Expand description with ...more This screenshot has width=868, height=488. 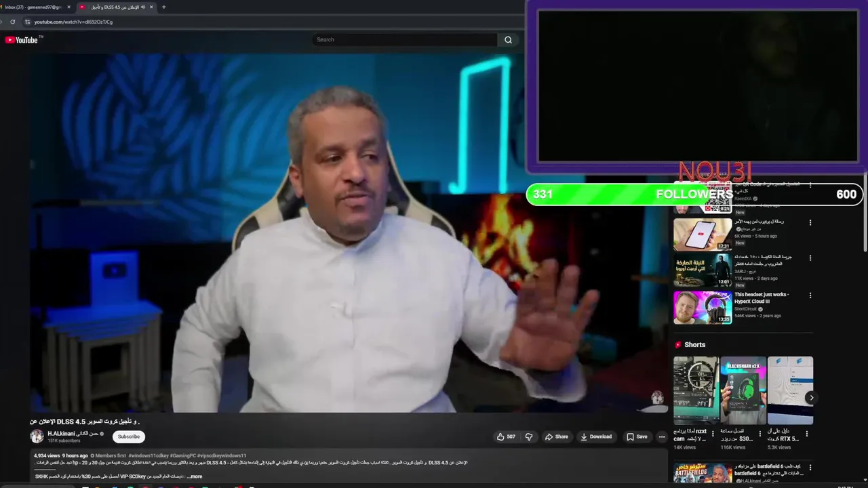[x=194, y=476]
